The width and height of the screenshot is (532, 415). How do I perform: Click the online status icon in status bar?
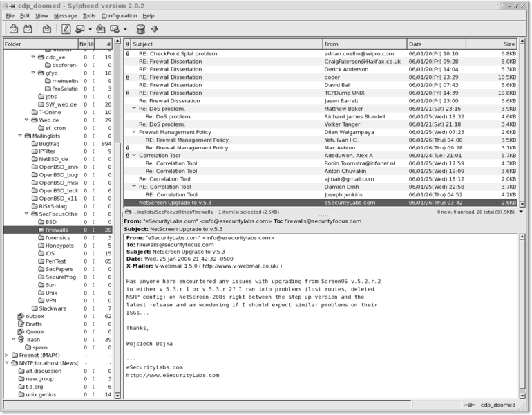pyautogui.click(x=469, y=405)
